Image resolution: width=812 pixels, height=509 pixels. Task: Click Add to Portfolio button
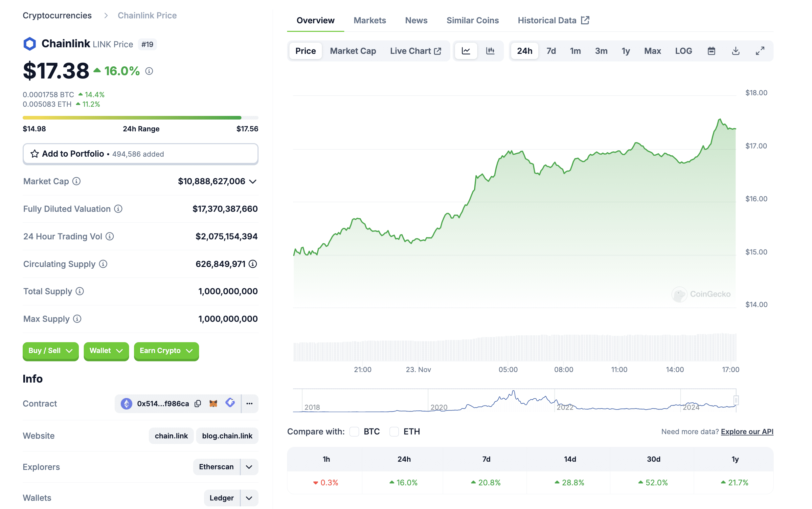(140, 154)
